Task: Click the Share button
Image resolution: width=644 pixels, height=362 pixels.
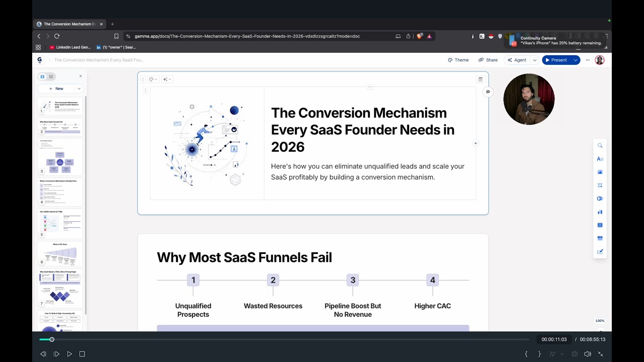Action: 488,60
